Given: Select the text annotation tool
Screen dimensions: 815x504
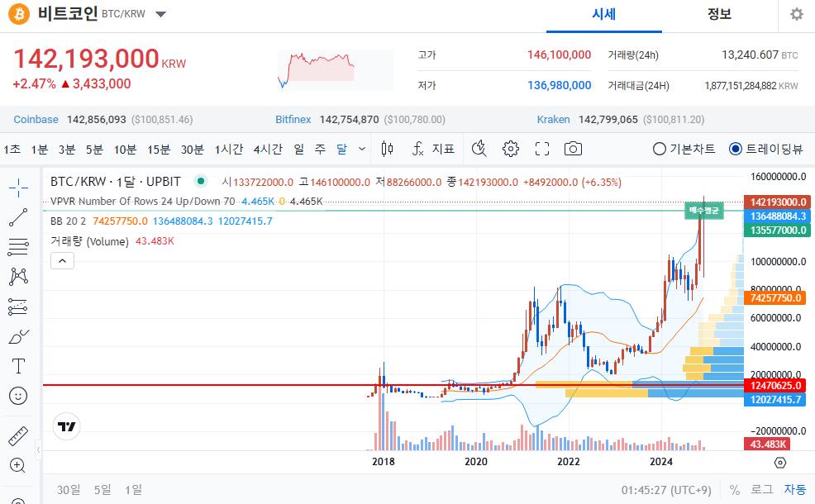Looking at the screenshot, I should [18, 366].
